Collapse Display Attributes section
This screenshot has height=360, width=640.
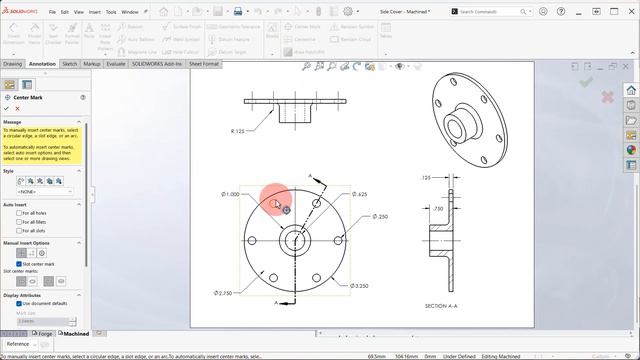pos(79,295)
